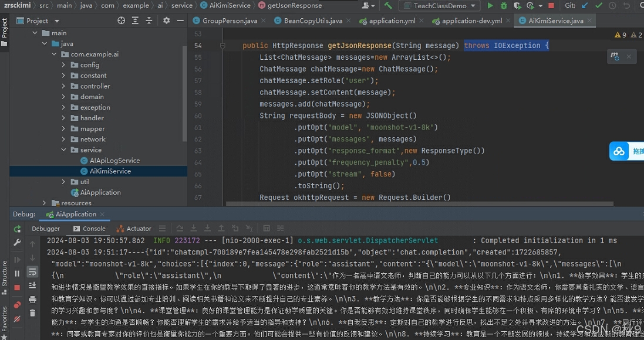The image size is (644, 340).
Task: Toggle soft-wrap in the console
Action: click(32, 271)
